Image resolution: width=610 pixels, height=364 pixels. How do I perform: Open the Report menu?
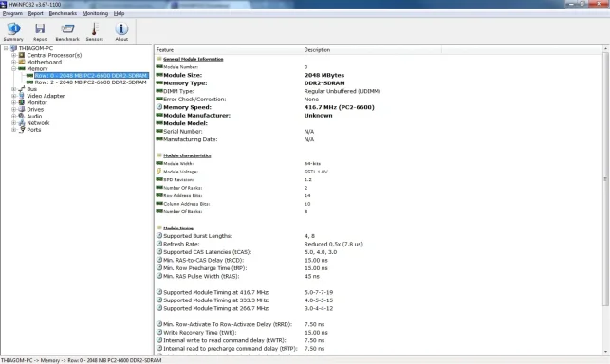(x=36, y=13)
